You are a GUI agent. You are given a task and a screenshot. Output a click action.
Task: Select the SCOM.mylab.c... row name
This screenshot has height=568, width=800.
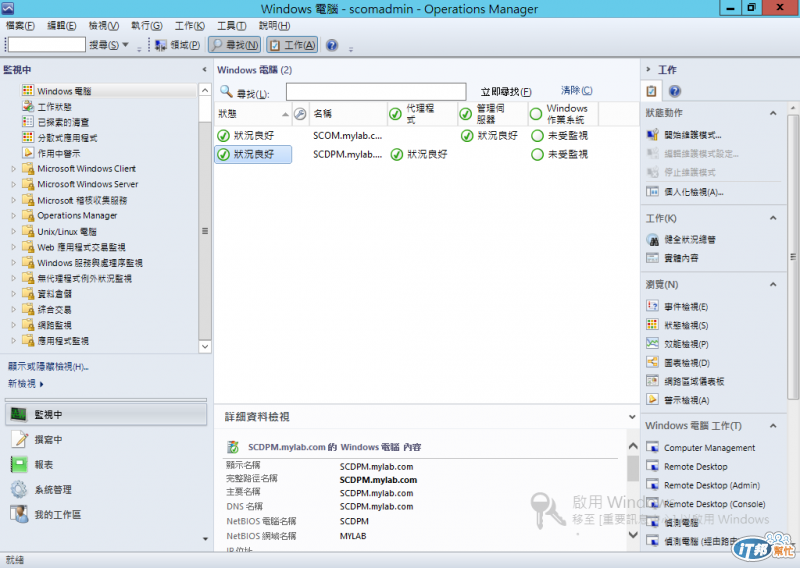[347, 136]
